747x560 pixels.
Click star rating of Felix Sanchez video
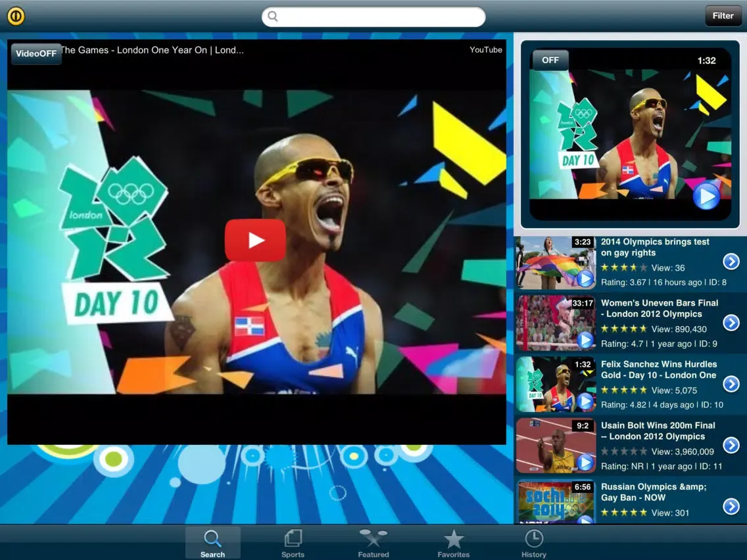click(624, 390)
